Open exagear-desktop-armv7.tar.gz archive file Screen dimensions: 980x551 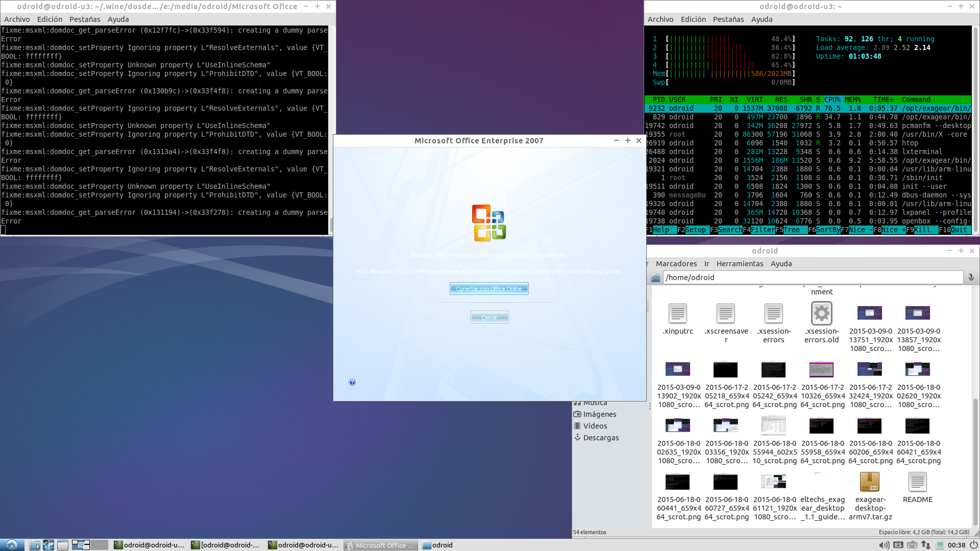pos(870,482)
